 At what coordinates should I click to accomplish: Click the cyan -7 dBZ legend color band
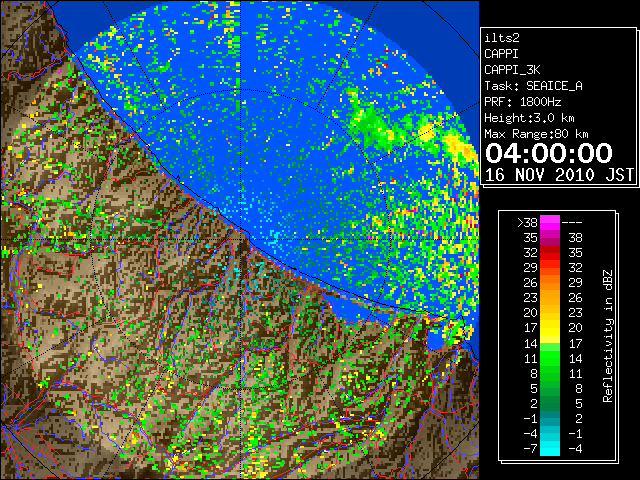click(550, 448)
